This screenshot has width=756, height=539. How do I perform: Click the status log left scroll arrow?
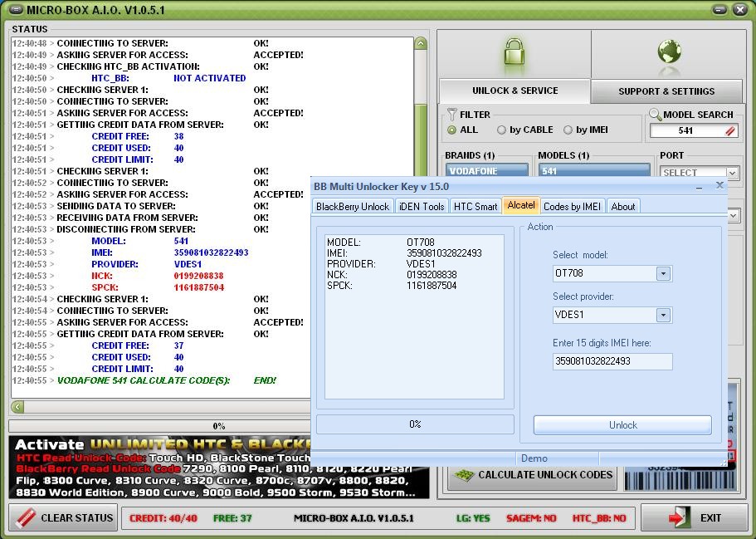17,407
